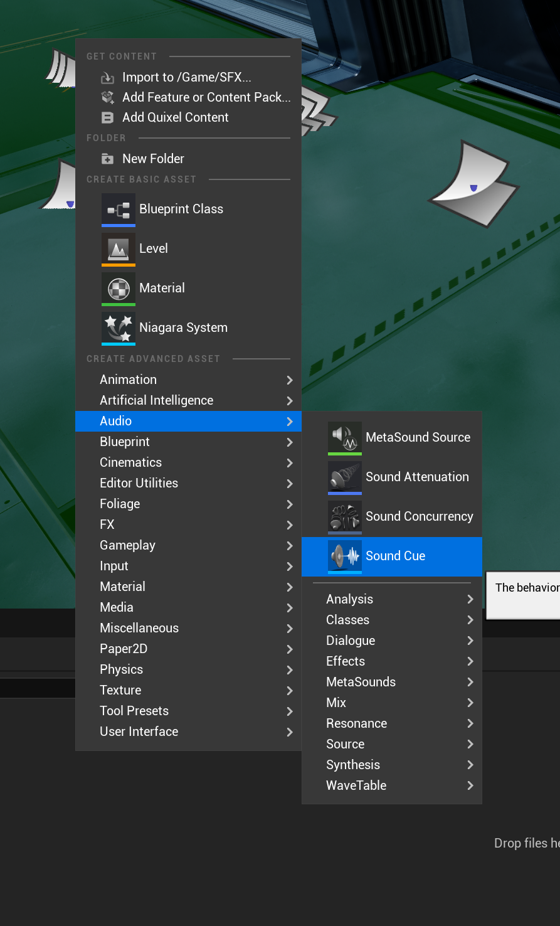The image size is (560, 926).
Task: Click the MetaSound Source speaker icon
Action: (345, 438)
